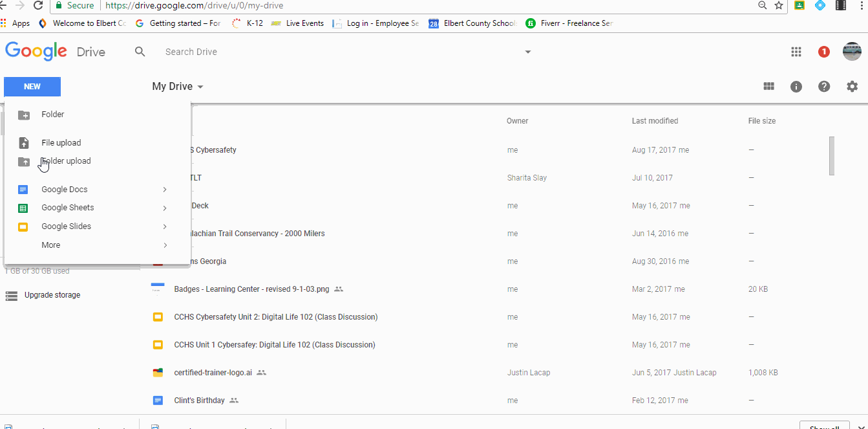This screenshot has height=429, width=868.
Task: Click the file list vertical scrollbar thumb
Action: 832,155
